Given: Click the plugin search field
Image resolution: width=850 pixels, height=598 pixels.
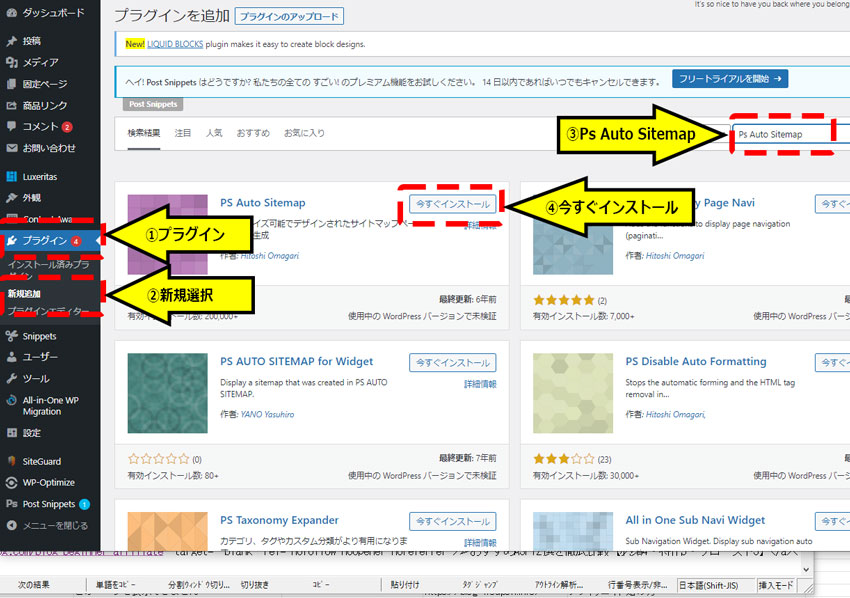Looking at the screenshot, I should pyautogui.click(x=791, y=134).
